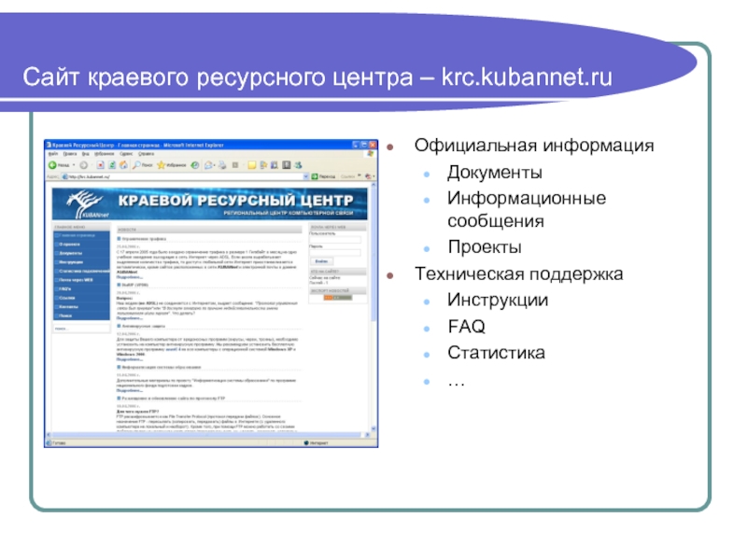Viewport: 747px width, 560px height.
Task: Click the sub-bullet Статистика
Action: coord(497,353)
